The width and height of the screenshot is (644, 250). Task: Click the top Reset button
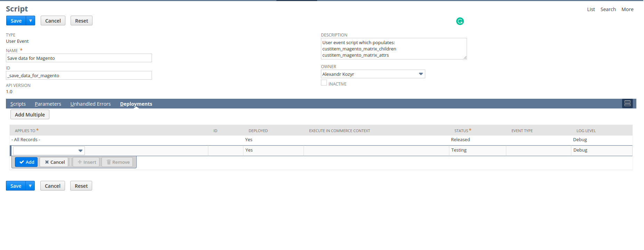tap(82, 21)
